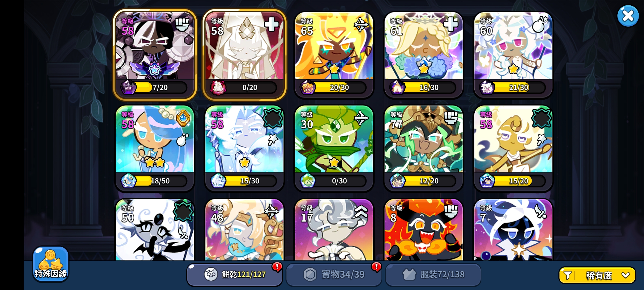Screen dimensions: 644x290
Task: Switch to the 寶物34/39 treasures tab
Action: coord(334,274)
